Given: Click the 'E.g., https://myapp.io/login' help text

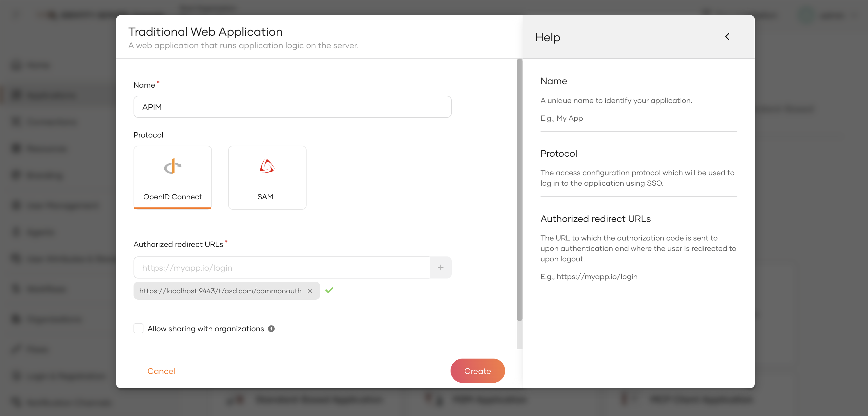Looking at the screenshot, I should (x=589, y=276).
